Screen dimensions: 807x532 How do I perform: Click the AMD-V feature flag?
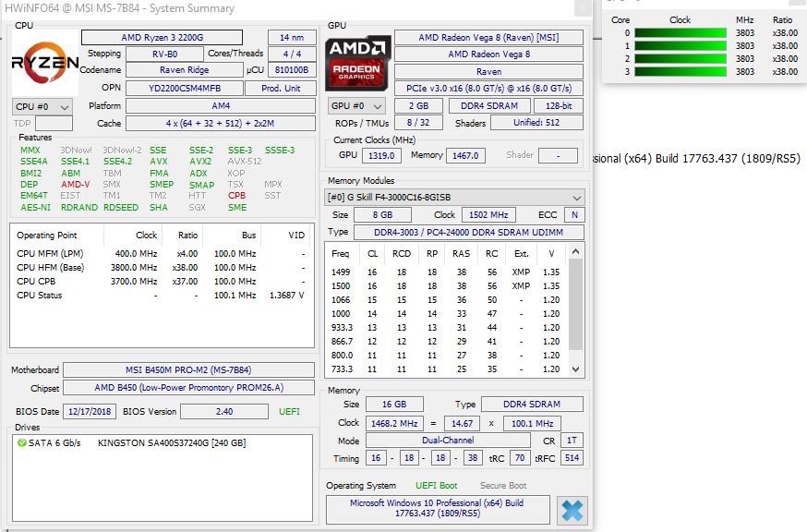coord(75,185)
